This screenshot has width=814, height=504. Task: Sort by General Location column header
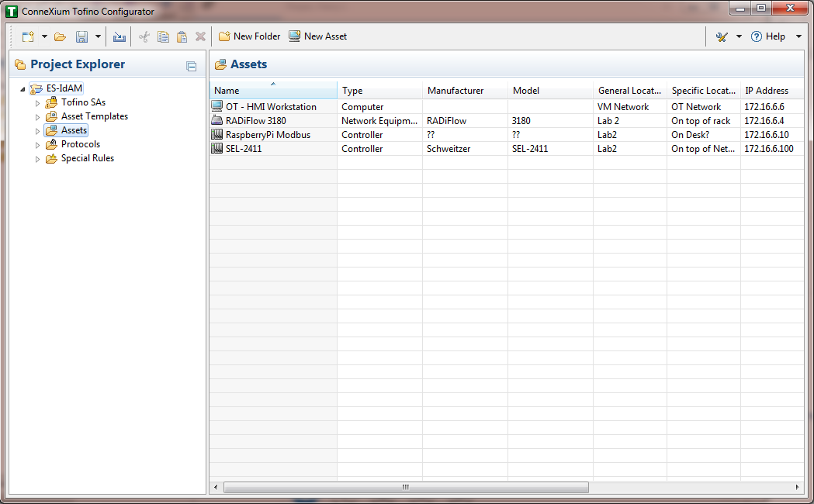coord(630,90)
